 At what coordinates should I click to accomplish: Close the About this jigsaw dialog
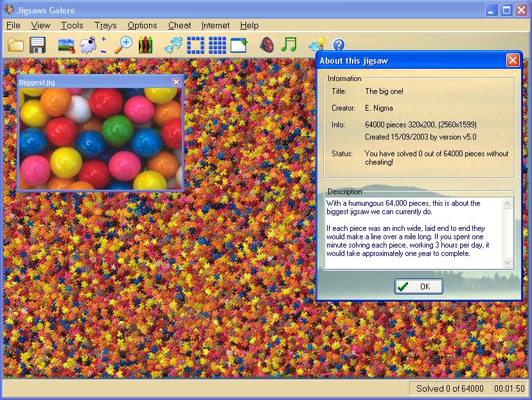pyautogui.click(x=513, y=60)
